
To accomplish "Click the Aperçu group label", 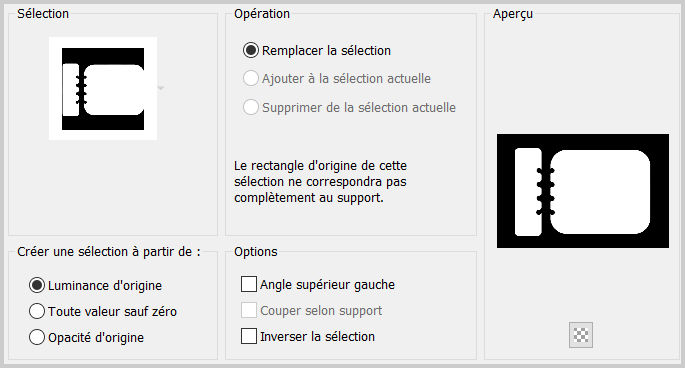I will coord(513,14).
